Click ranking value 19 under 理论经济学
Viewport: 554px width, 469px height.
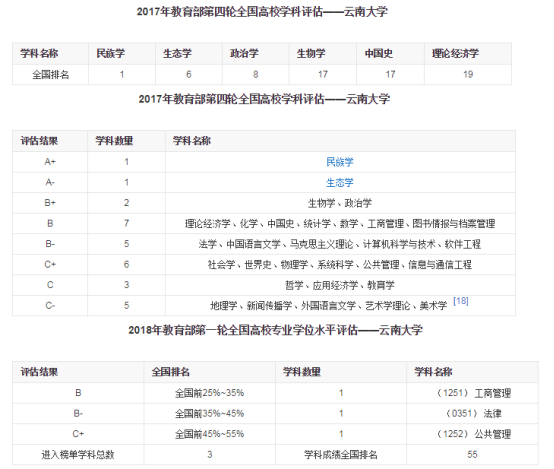(x=468, y=75)
